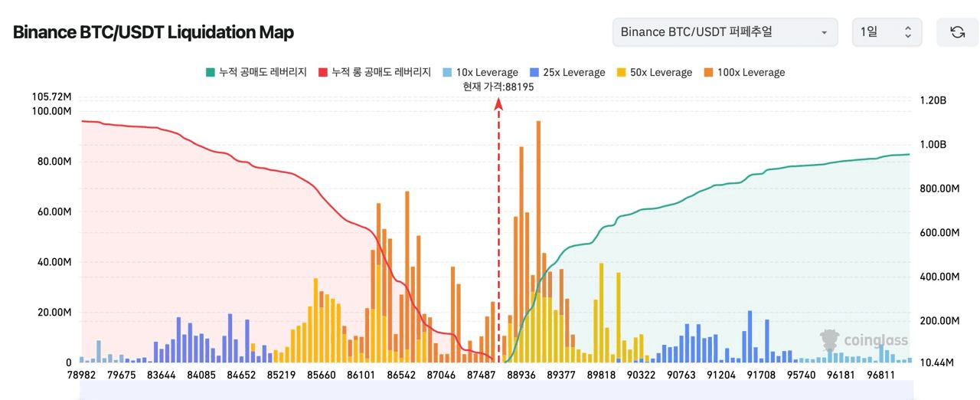Click the red 누적 롱 공매도 legend swatch
The image size is (980, 400).
tap(322, 72)
